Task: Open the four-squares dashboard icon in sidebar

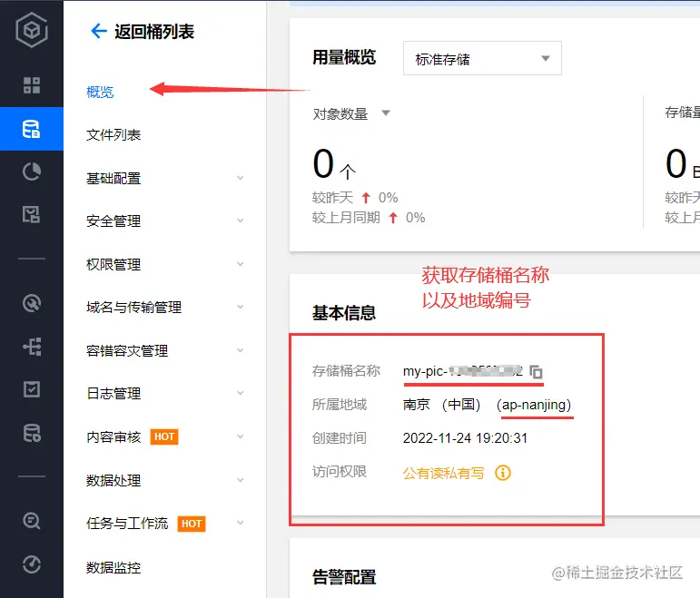Action: pyautogui.click(x=31, y=84)
